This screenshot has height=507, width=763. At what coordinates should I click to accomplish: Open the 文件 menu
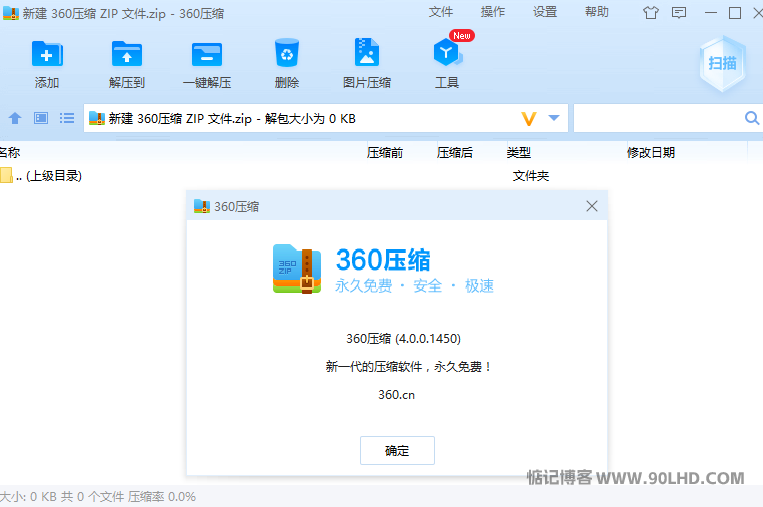coord(441,12)
